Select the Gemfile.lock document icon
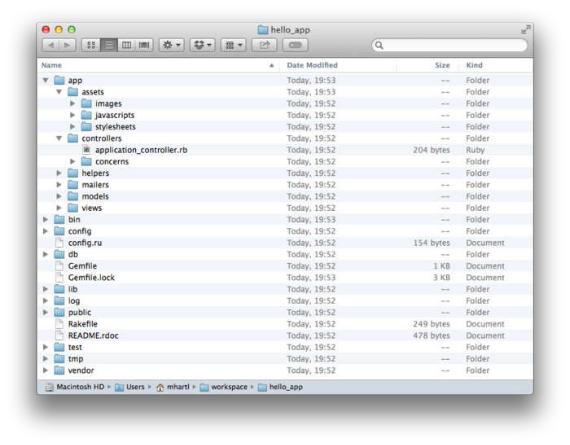Viewport: 570px width, 445px height. tap(59, 277)
